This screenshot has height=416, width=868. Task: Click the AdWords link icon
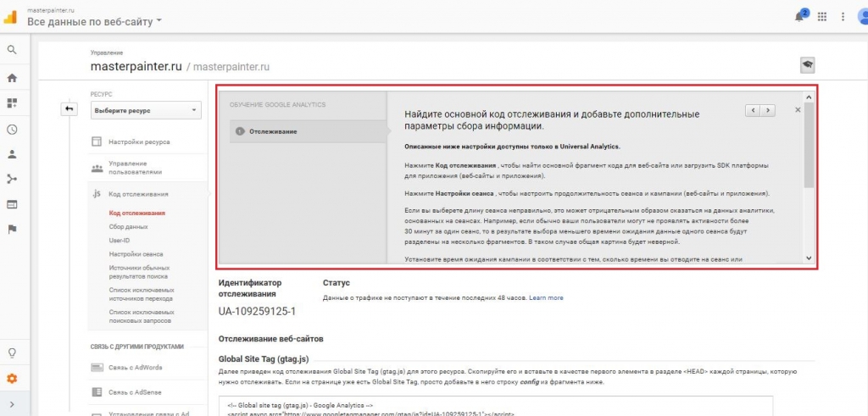coord(97,368)
